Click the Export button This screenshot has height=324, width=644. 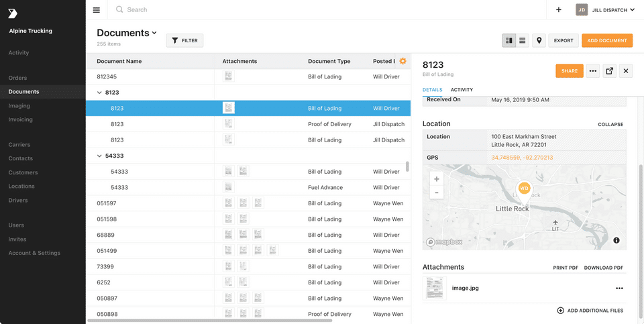(563, 41)
